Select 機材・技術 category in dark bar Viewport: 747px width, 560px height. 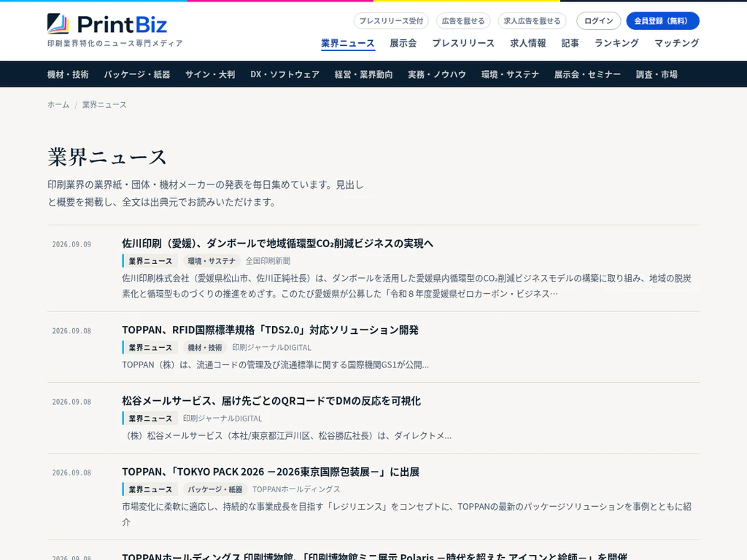pos(68,74)
